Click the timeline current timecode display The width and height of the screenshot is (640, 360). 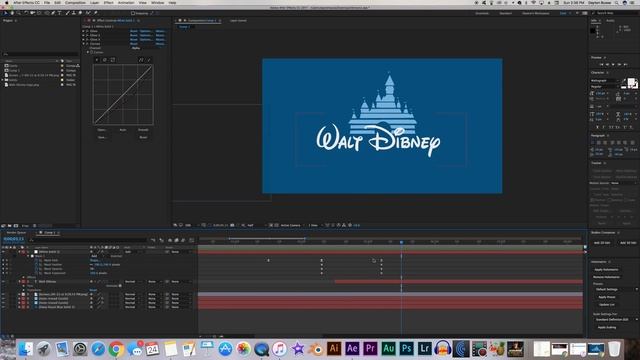(x=13, y=239)
